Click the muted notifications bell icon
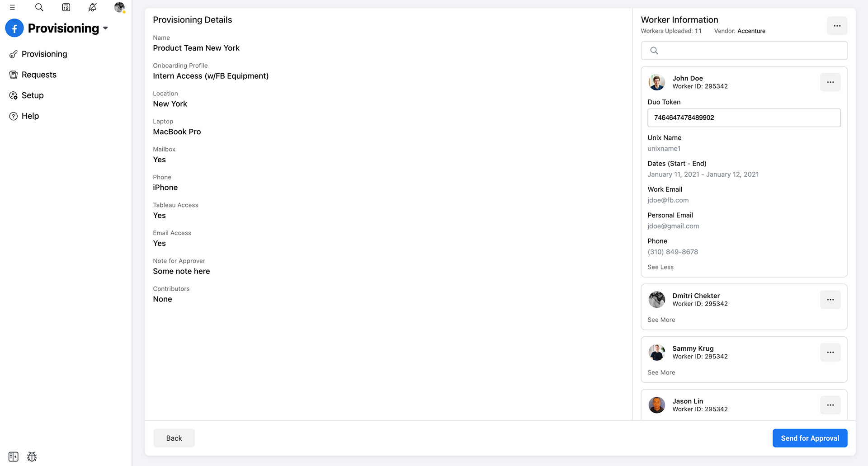This screenshot has height=466, width=868. tap(93, 7)
